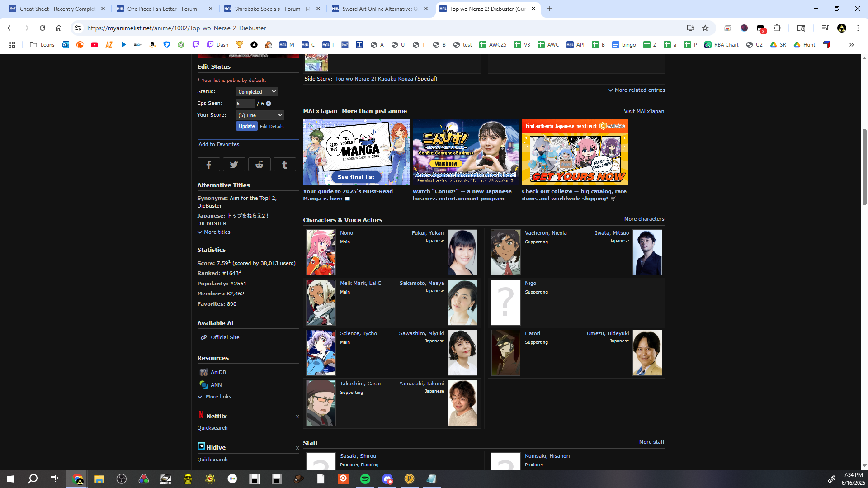Open ANN resource icon
Viewport: 868px width, 488px height.
click(x=204, y=385)
